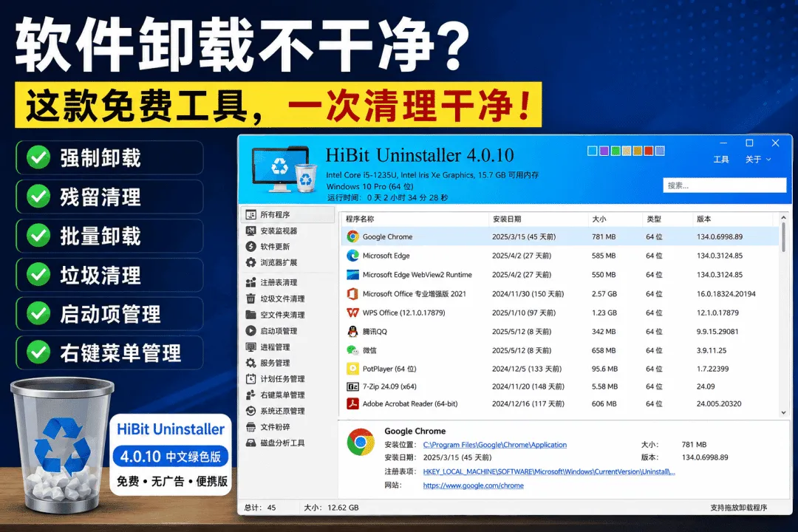Click the program list scroll-up arrow
Image resolution: width=798 pixels, height=532 pixels.
(x=783, y=218)
